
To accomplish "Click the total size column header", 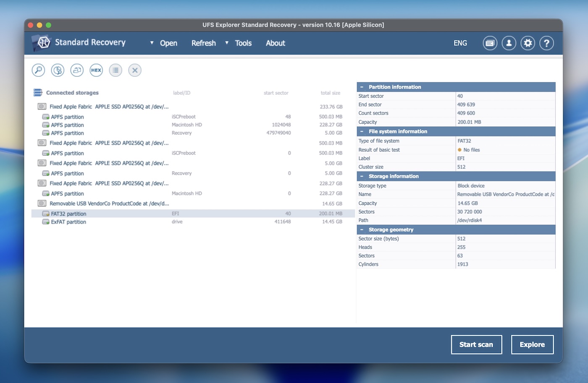I will click(x=331, y=93).
